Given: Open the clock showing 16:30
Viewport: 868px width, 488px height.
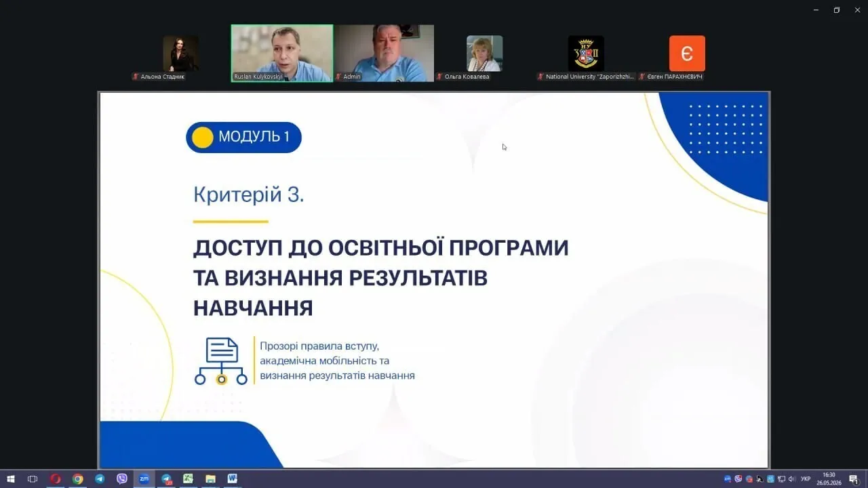Looking at the screenshot, I should 829,479.
